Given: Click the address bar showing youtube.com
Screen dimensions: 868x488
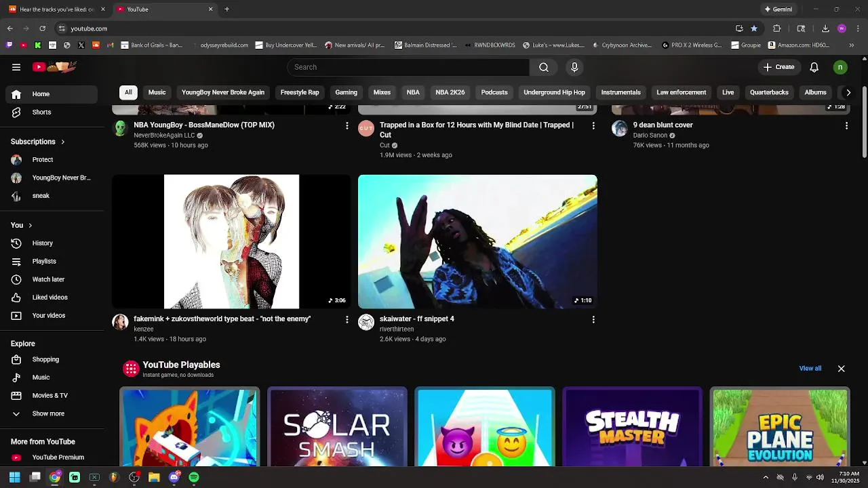Looking at the screenshot, I should (393, 28).
